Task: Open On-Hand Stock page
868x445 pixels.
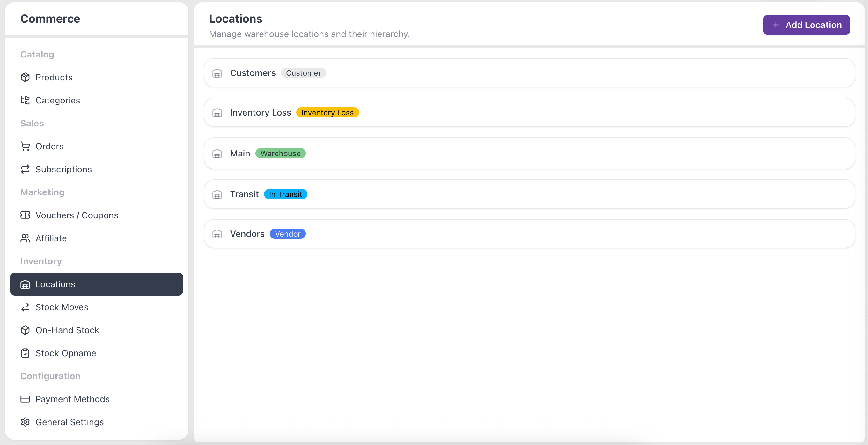Action: coord(96,330)
